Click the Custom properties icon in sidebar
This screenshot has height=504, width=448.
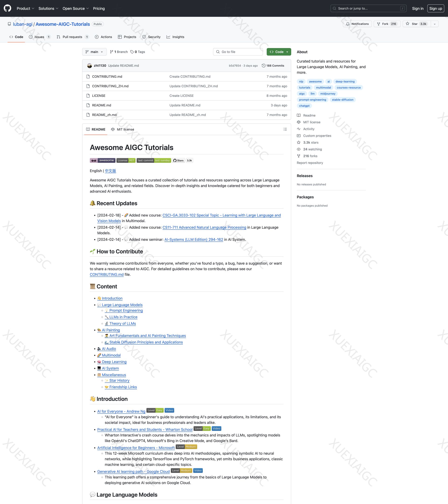(299, 136)
